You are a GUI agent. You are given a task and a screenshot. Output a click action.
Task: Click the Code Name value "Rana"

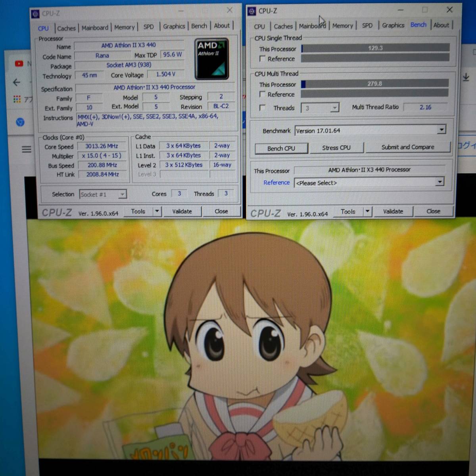click(x=102, y=56)
